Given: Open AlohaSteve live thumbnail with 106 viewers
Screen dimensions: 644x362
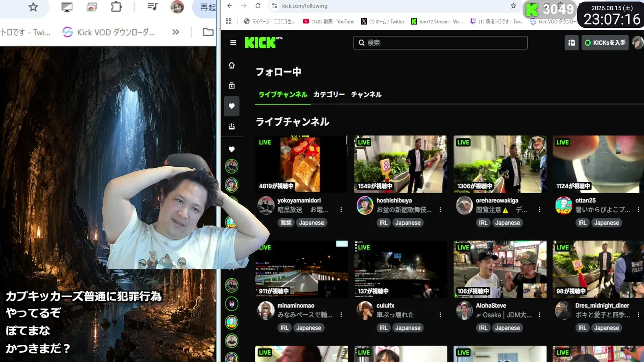Looking at the screenshot, I should tap(500, 269).
